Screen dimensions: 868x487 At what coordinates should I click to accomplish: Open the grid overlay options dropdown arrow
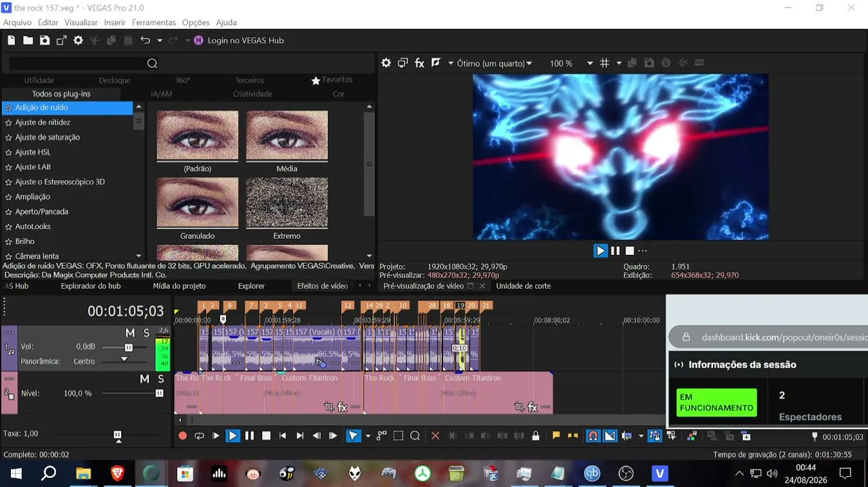tap(619, 63)
